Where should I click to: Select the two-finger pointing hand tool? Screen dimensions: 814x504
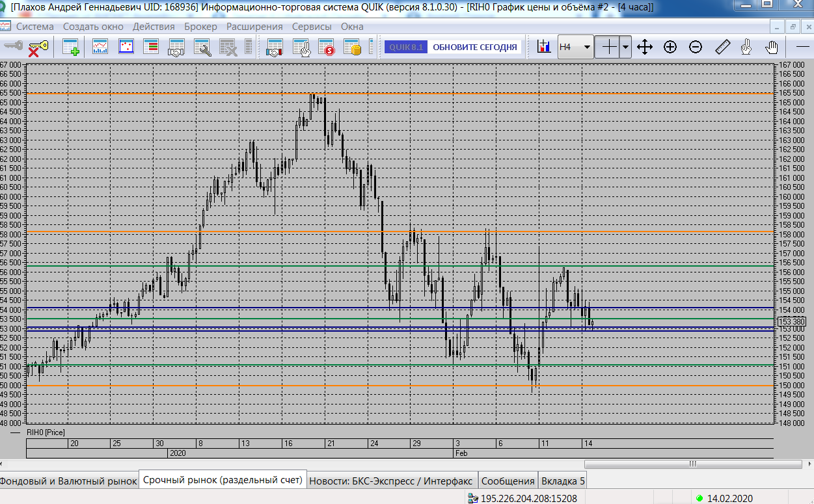click(x=746, y=47)
